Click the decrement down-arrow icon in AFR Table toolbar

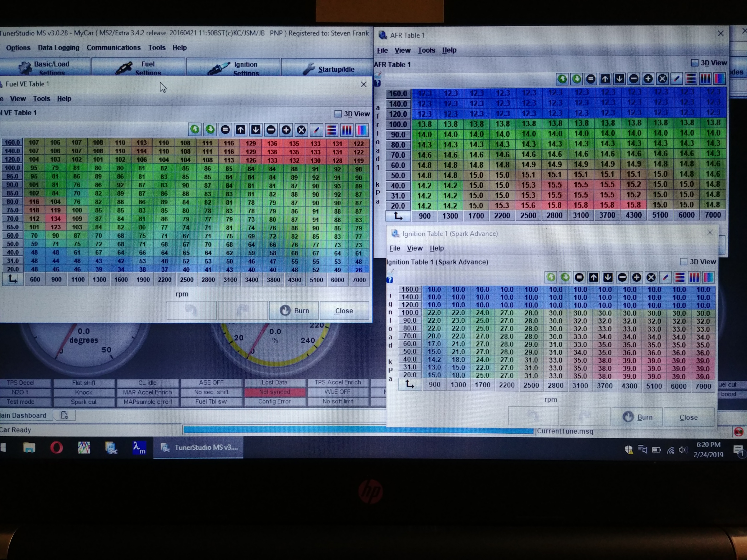click(x=619, y=79)
